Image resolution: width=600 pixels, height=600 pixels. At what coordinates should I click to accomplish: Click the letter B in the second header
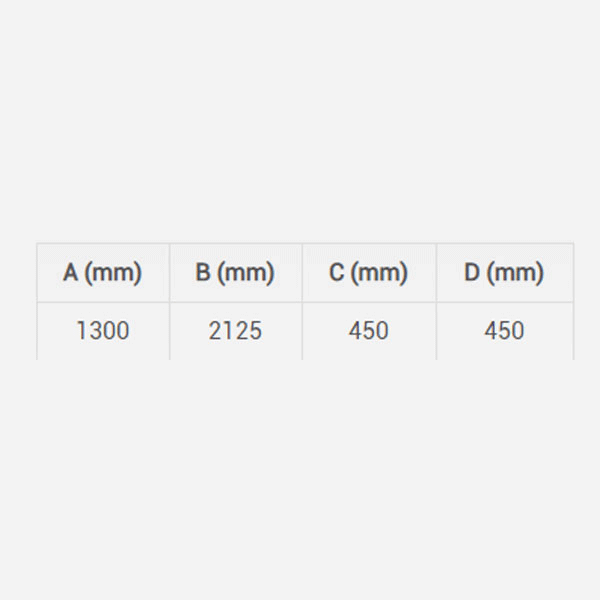pyautogui.click(x=203, y=272)
